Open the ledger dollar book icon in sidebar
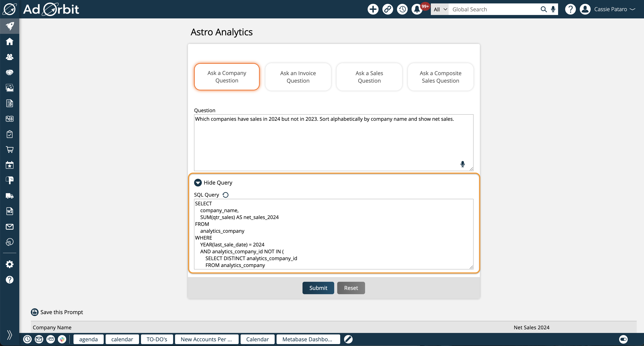Viewport: 644px width, 346px height. (x=9, y=119)
